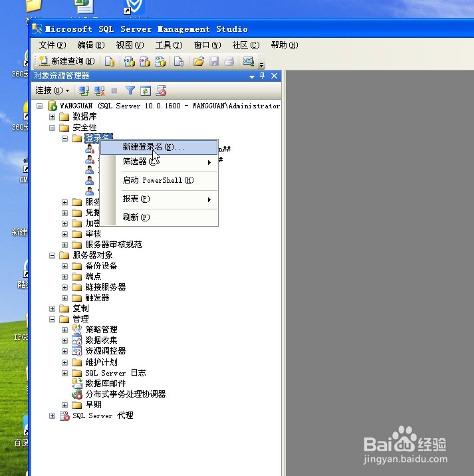Expand the 审核 folder
The height and width of the screenshot is (476, 474).
tap(64, 234)
